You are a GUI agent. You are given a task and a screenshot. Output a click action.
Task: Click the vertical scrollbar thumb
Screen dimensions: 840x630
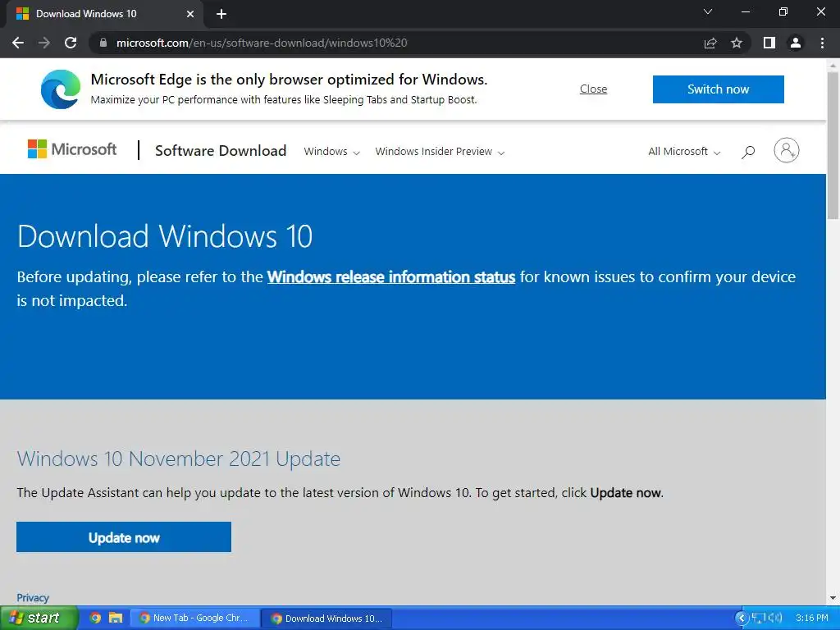(x=833, y=144)
